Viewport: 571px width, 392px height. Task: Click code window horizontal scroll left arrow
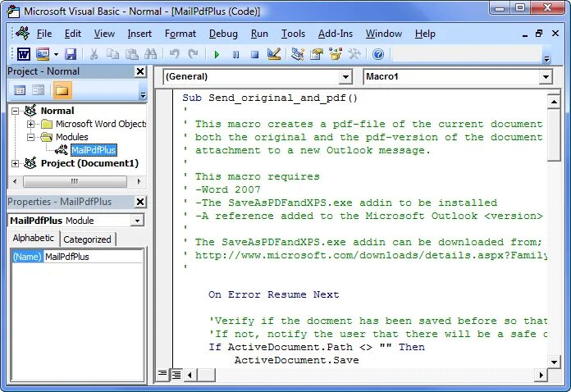190,375
